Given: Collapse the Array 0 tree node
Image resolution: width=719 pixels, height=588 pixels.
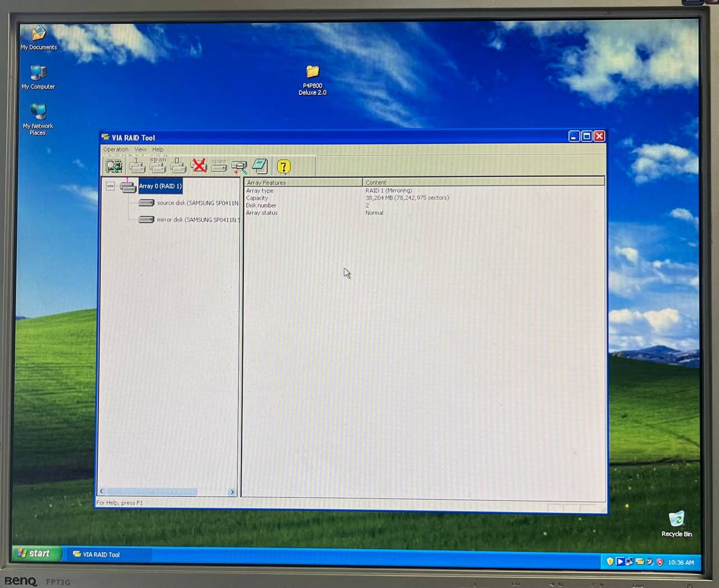Looking at the screenshot, I should coord(110,186).
